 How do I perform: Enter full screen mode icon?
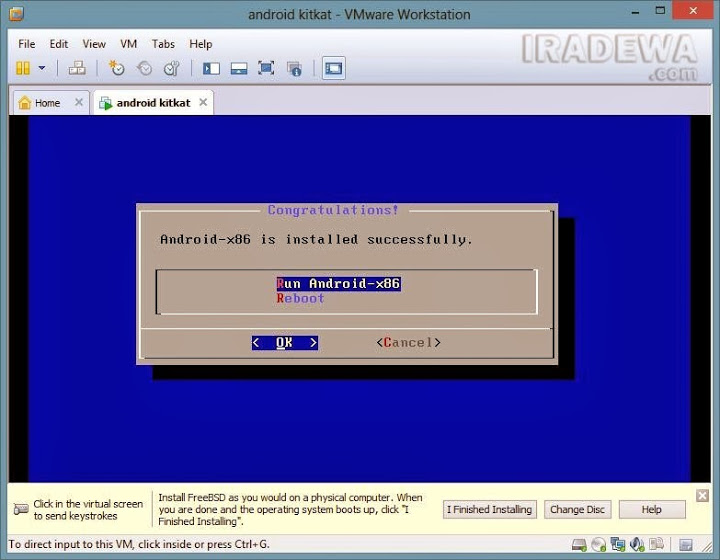(266, 68)
